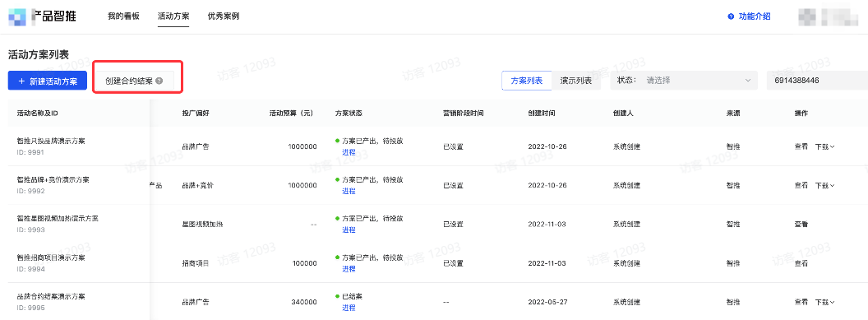Click the plan name 品牌合约结案演示方案
Screen dimensions: 868x320
pyautogui.click(x=51, y=296)
